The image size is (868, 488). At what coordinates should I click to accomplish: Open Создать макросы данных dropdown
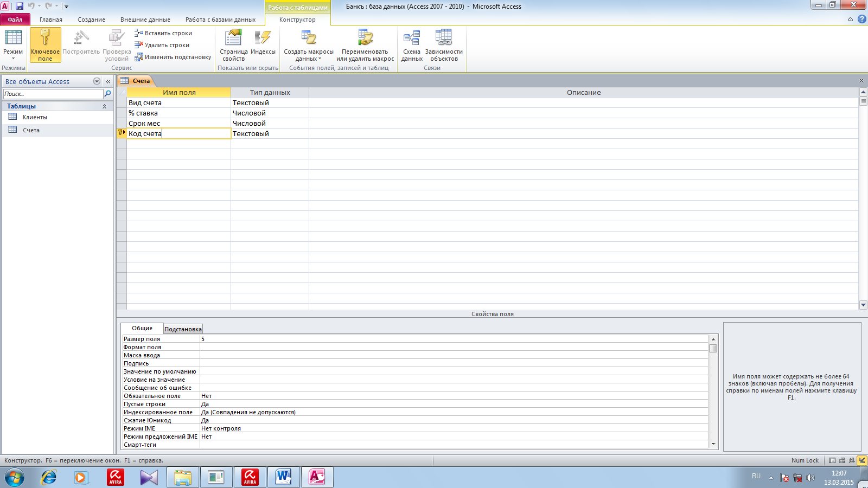[x=309, y=46]
